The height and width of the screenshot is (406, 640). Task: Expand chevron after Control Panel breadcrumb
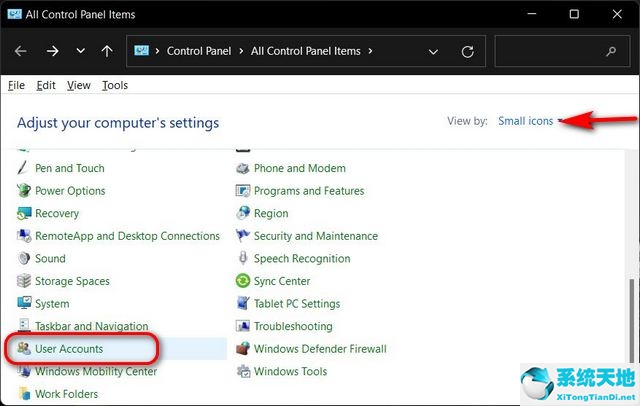tap(241, 51)
